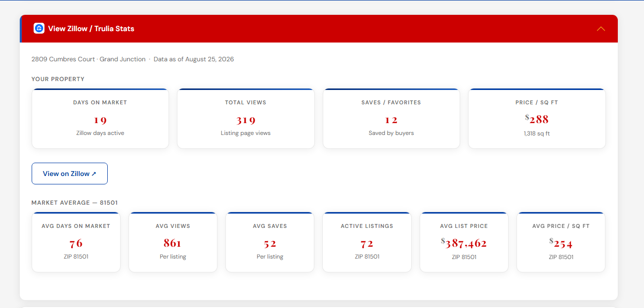The width and height of the screenshot is (644, 308).
Task: Click the Price / Sq Ft card
Action: (x=537, y=119)
